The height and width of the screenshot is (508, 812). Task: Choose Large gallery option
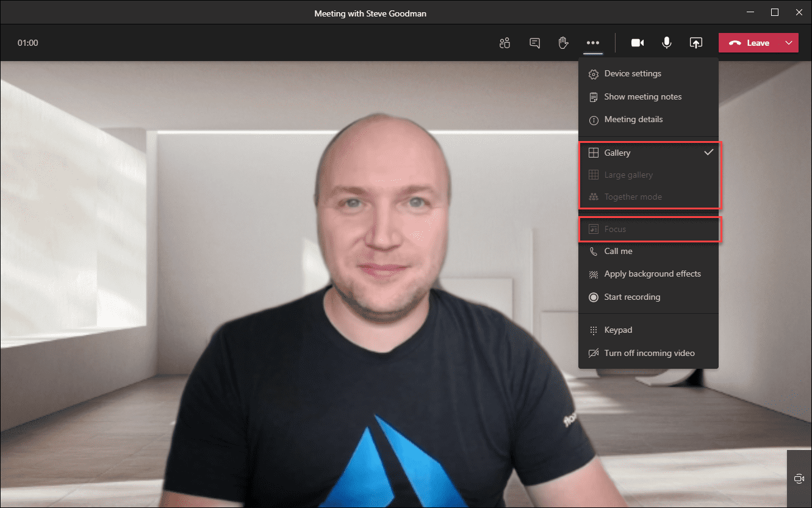(x=649, y=175)
